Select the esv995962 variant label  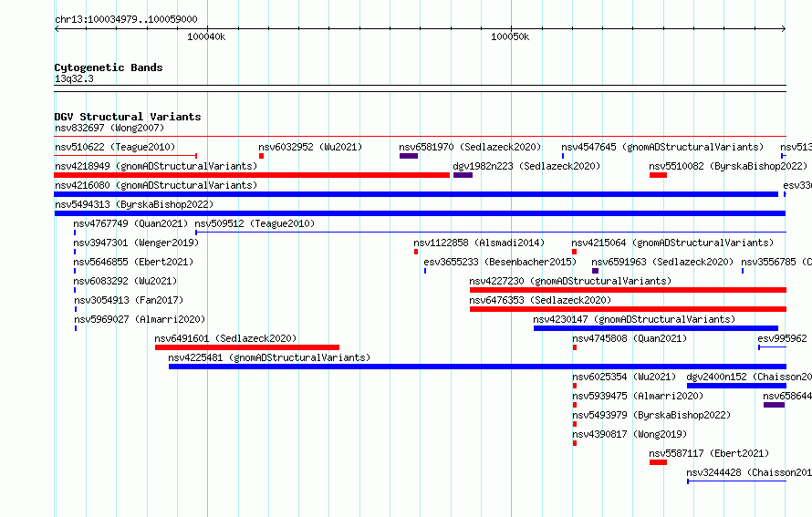[782, 338]
